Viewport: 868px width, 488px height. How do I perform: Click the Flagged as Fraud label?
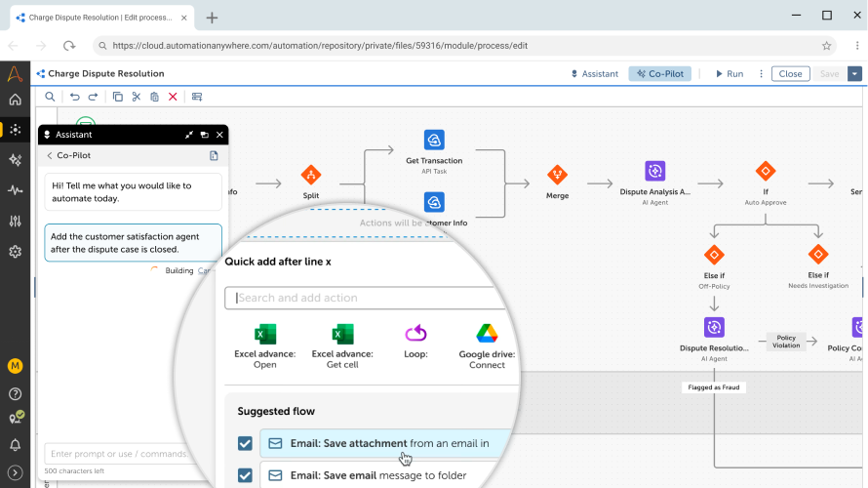click(714, 387)
